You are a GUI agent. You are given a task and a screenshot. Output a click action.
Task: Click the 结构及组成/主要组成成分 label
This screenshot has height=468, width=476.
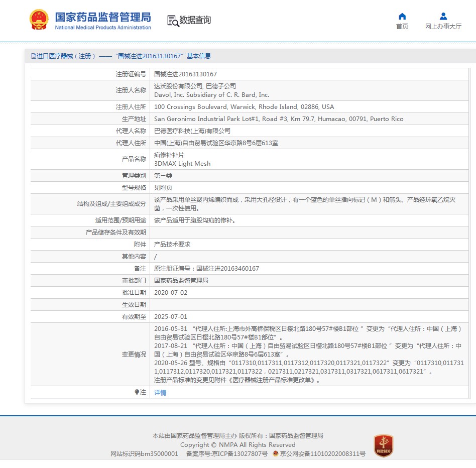click(111, 204)
